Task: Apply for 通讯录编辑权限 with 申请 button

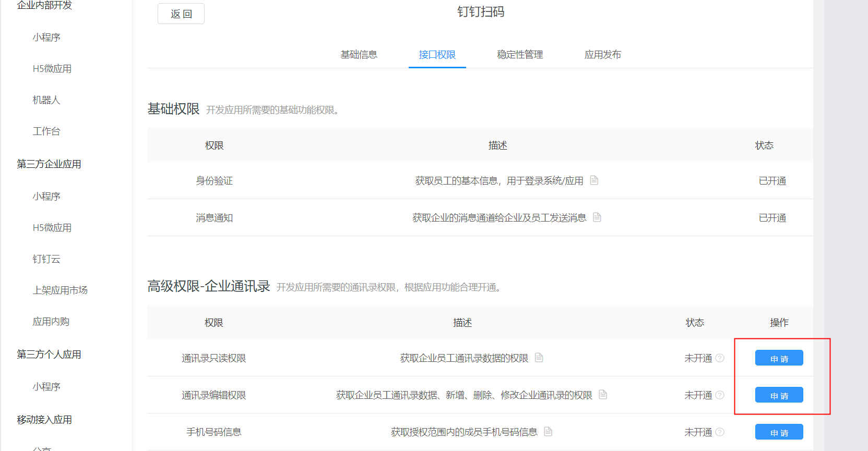Action: pos(779,395)
